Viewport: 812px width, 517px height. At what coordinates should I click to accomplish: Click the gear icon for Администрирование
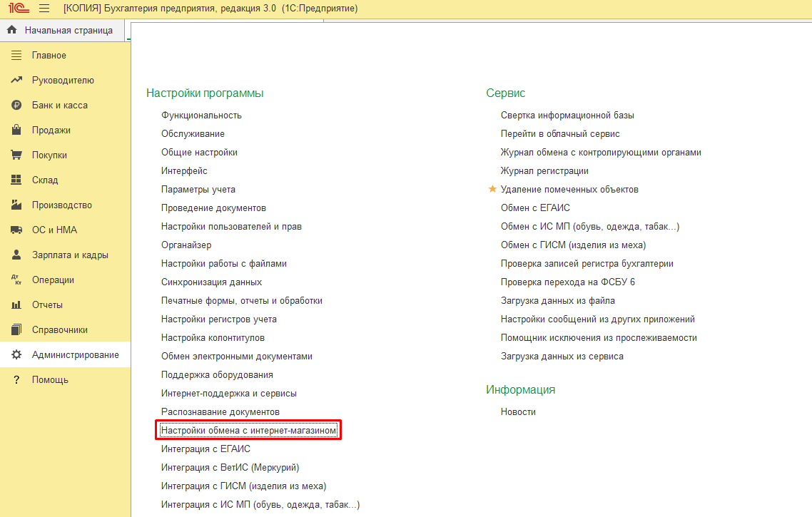pyautogui.click(x=16, y=354)
